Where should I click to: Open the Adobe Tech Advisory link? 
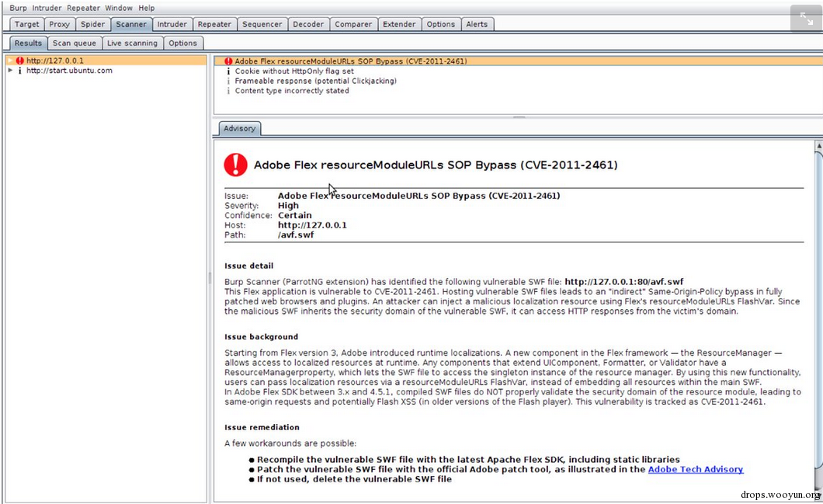click(696, 469)
